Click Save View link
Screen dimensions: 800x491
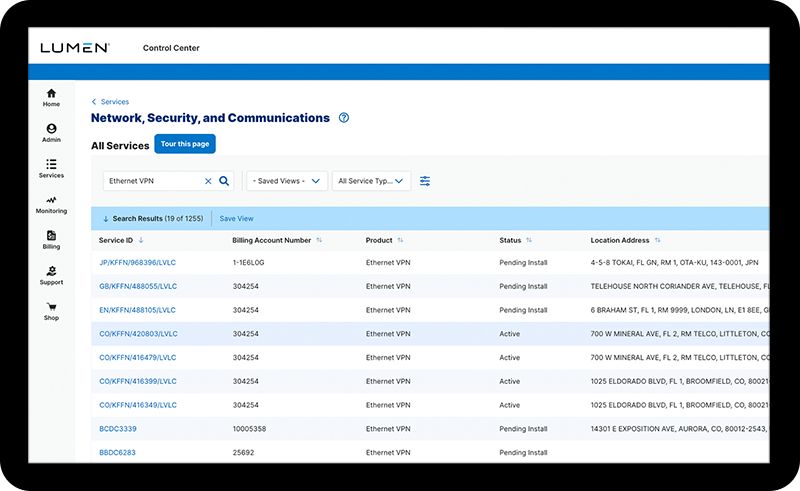236,218
